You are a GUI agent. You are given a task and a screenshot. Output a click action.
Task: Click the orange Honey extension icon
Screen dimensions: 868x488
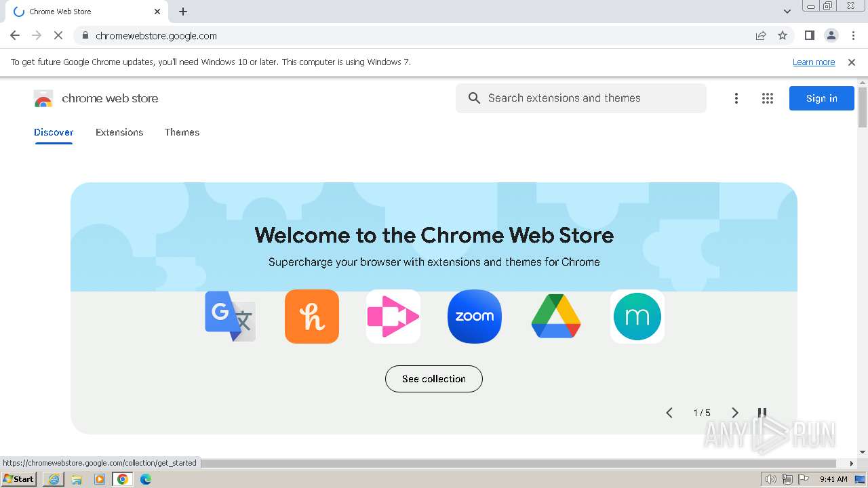pyautogui.click(x=312, y=317)
